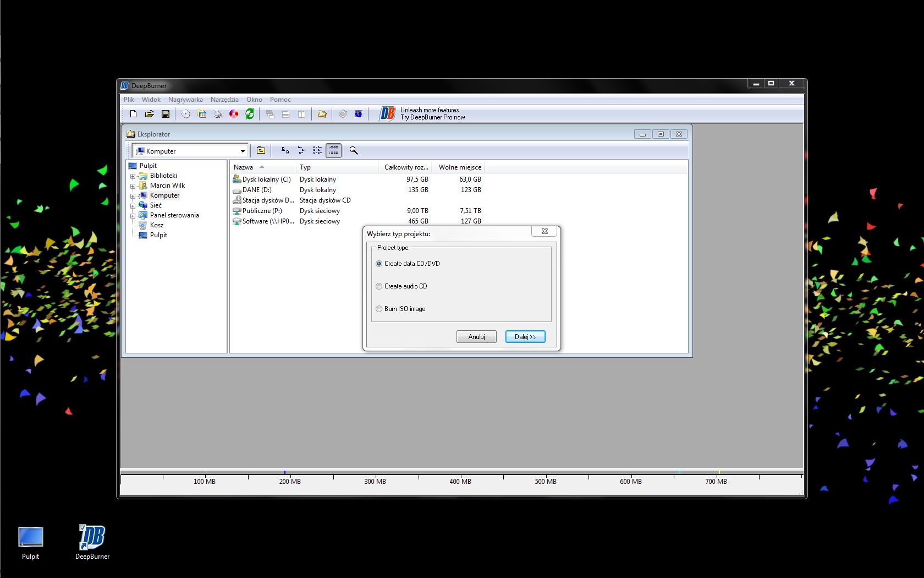Viewport: 924px width, 578px height.
Task: Click the Save floppy disk icon
Action: point(166,114)
